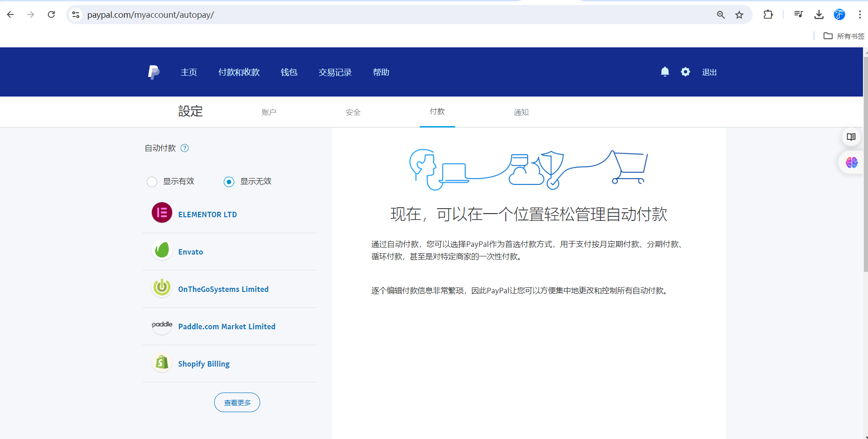
Task: Open the media control icon in toolbar
Action: pos(798,15)
